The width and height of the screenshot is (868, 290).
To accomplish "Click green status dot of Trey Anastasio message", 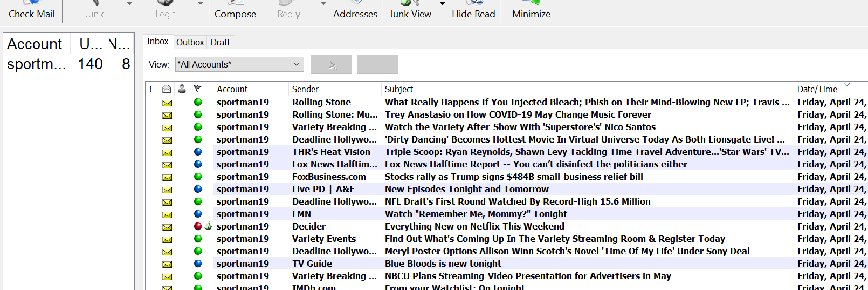I will [198, 114].
